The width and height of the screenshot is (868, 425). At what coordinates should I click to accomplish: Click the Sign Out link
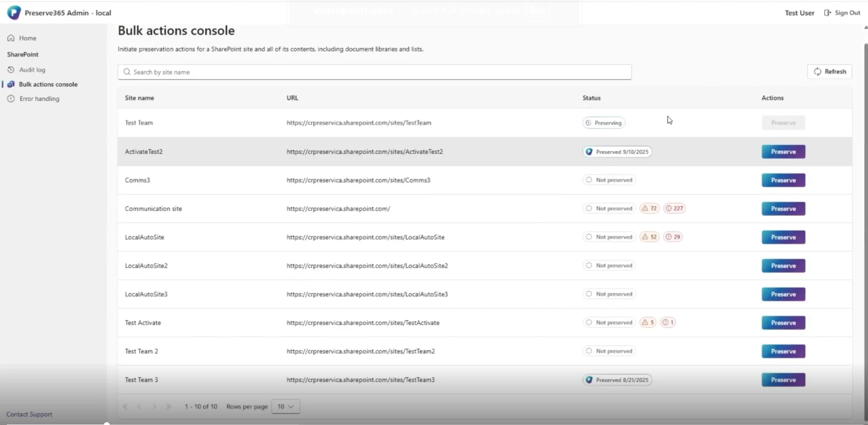[x=847, y=13]
